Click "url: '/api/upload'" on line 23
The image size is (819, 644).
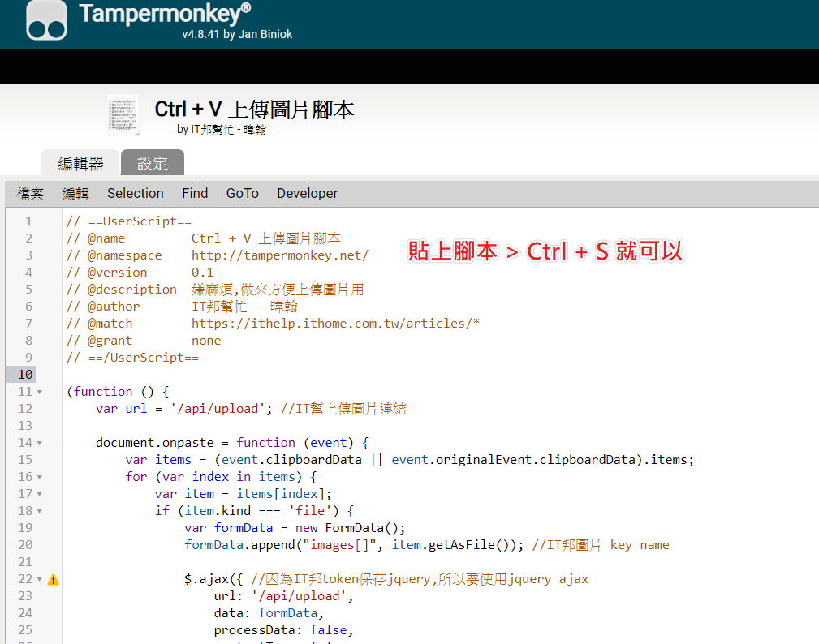pyautogui.click(x=281, y=596)
